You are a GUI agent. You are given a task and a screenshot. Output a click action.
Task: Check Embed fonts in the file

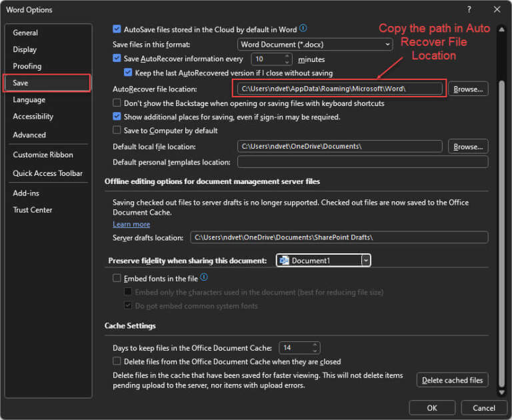[117, 278]
